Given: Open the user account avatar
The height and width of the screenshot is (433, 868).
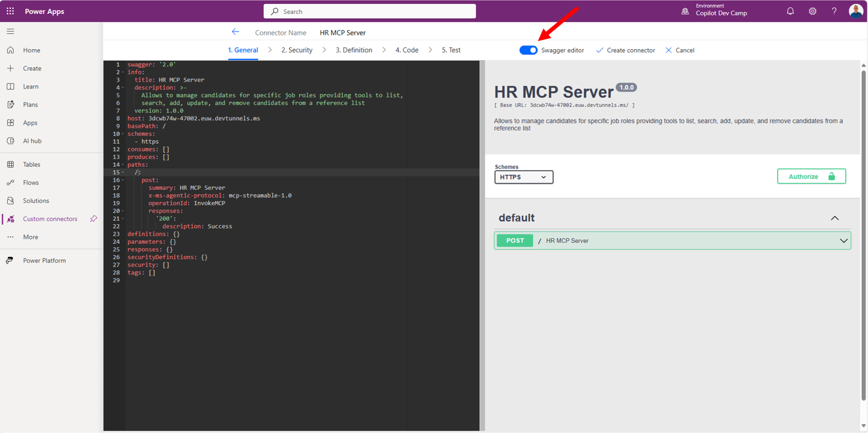Looking at the screenshot, I should pyautogui.click(x=856, y=11).
